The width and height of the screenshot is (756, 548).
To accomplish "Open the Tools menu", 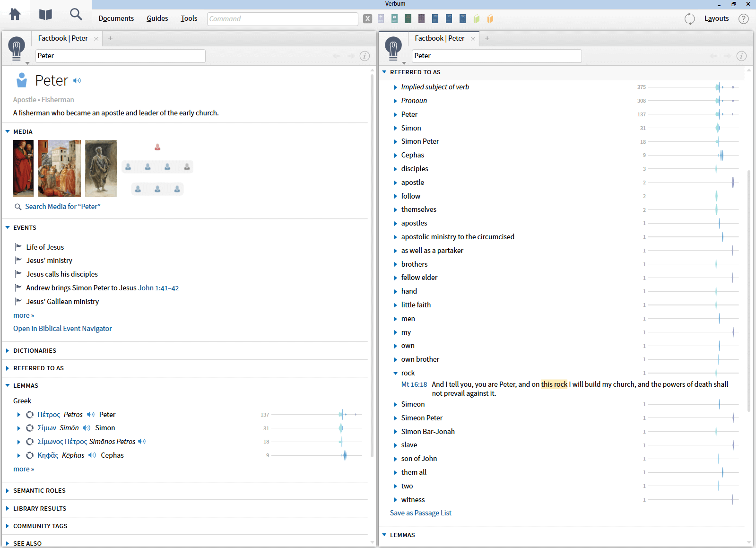I will [189, 18].
